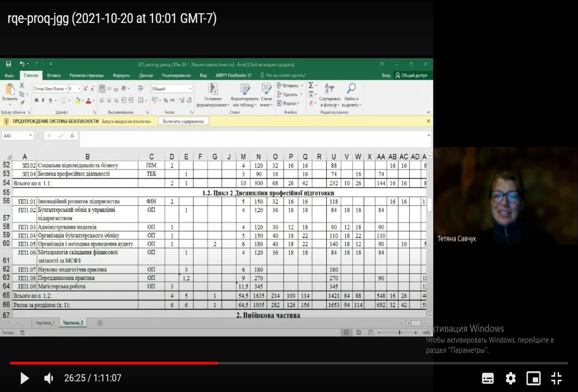Mute the video volume speaker icon
Viewport: 578px width, 392px height.
coord(49,378)
